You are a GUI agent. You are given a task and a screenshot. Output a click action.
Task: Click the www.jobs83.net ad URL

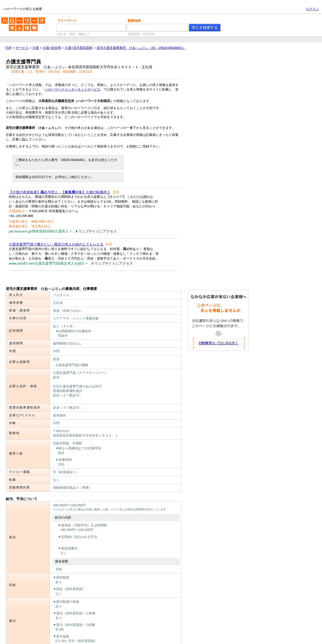[x=47, y=264]
